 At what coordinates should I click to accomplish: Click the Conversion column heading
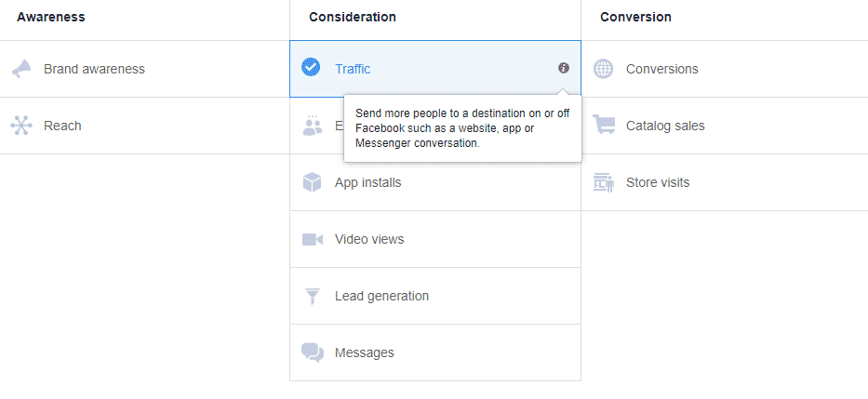635,17
